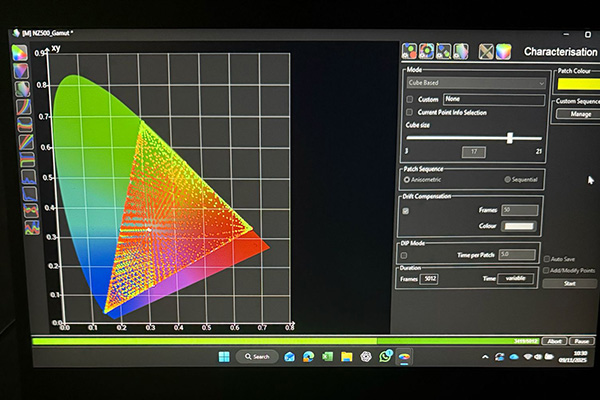This screenshot has width=600, height=400.
Task: Open WhatsApp from the taskbar
Action: click(385, 356)
